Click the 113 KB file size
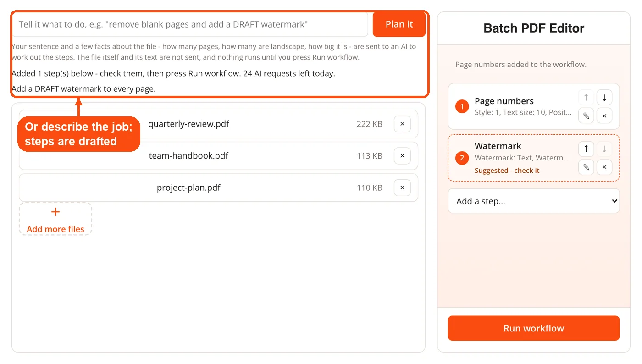 tap(370, 156)
